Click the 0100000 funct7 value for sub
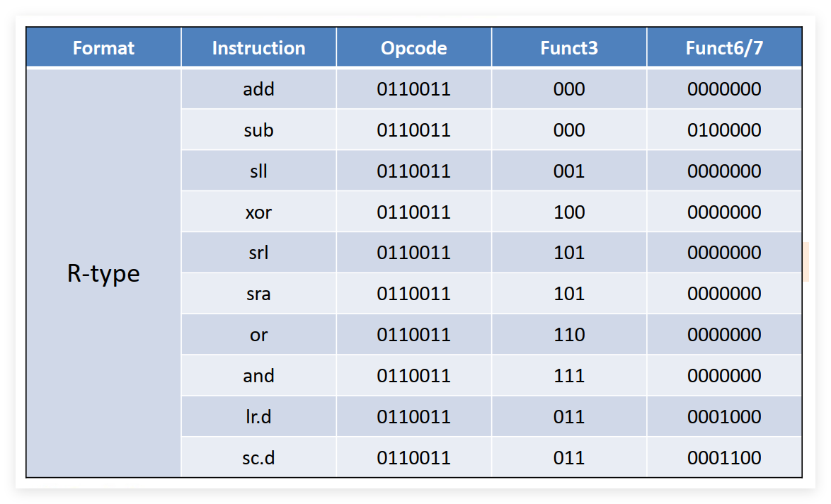 click(725, 130)
